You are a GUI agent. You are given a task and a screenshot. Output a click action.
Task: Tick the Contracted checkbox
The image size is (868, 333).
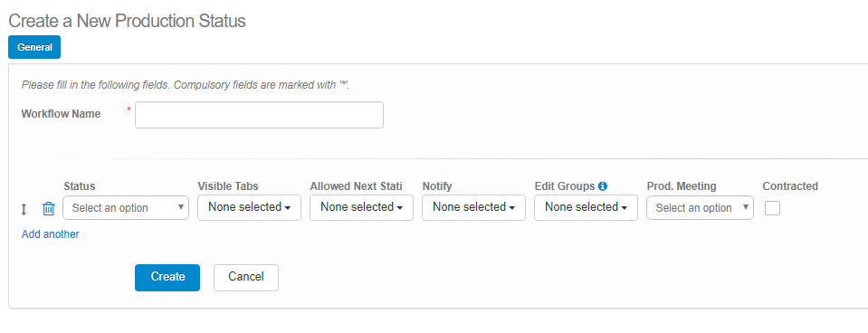pyautogui.click(x=772, y=208)
